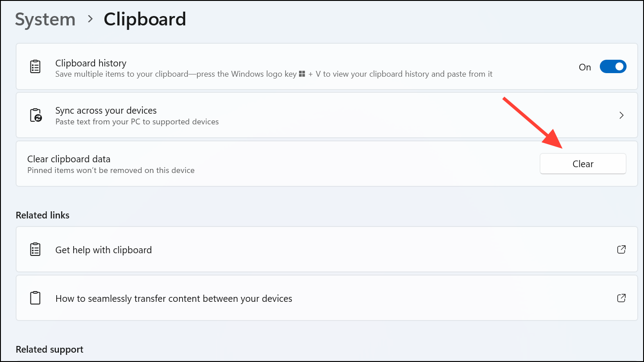This screenshot has height=362, width=644.
Task: Click the Get help with clipboard icon
Action: 35,250
